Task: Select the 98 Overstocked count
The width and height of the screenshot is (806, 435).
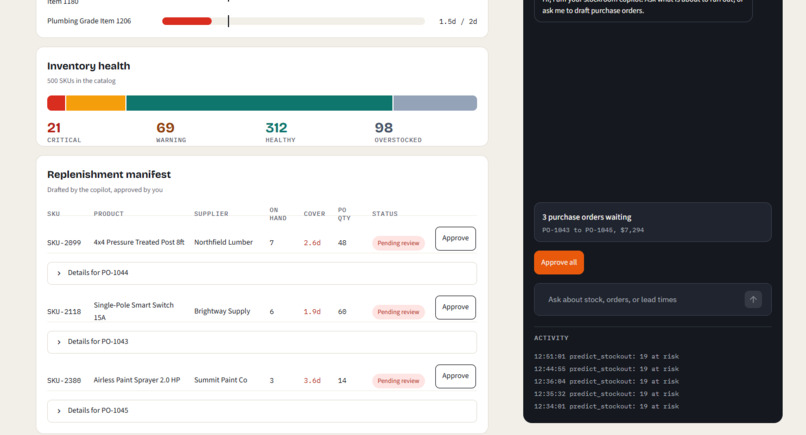Action: click(x=383, y=128)
